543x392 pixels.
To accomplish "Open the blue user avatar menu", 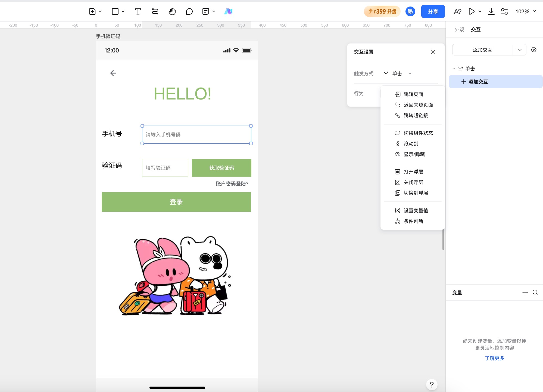I will (x=410, y=11).
